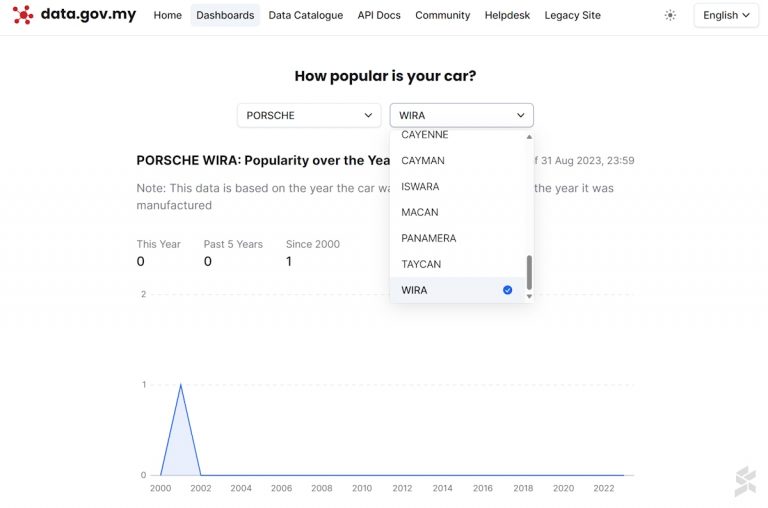Click the watermark logo at bottom right
This screenshot has height=508, width=768.
point(745,481)
